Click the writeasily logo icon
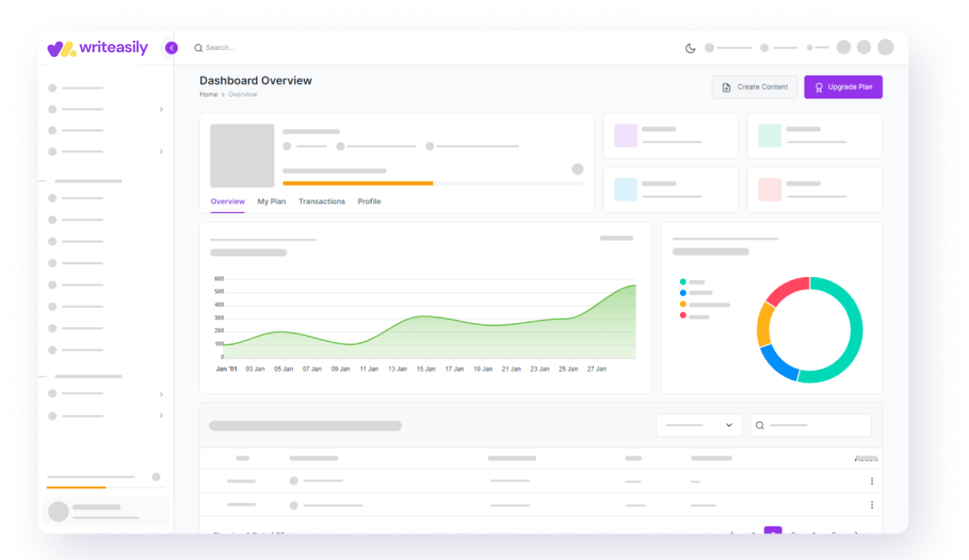The image size is (969, 560). point(61,48)
